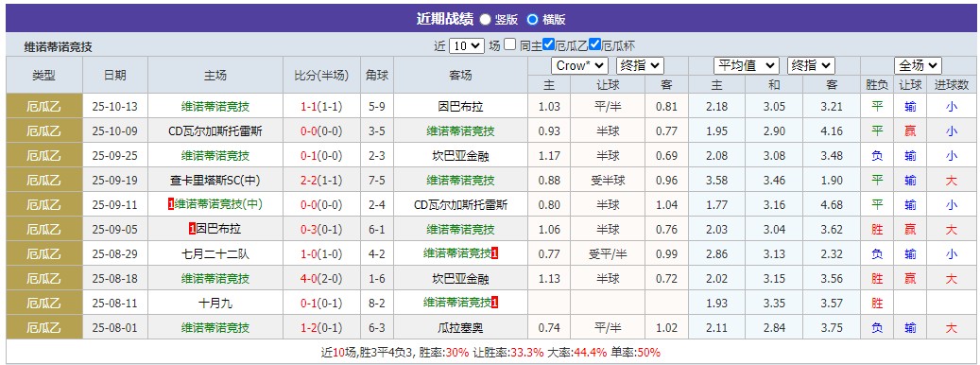
Task: Open 七月二十二队 home team
Action: click(x=215, y=253)
